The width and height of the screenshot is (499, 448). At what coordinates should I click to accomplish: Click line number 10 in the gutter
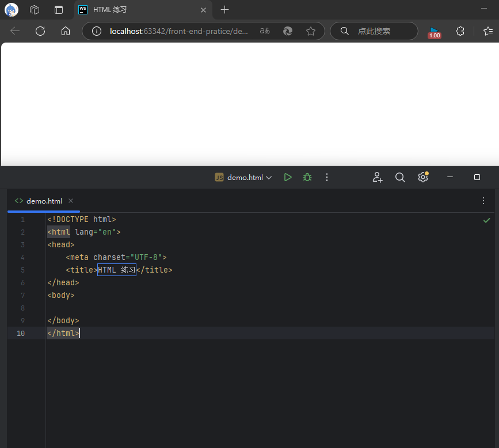point(21,333)
